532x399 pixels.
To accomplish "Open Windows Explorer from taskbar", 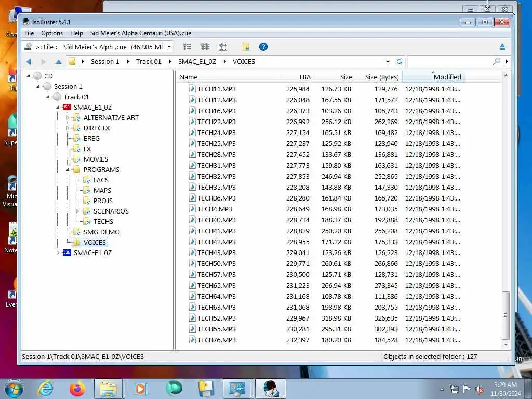I will (109, 389).
